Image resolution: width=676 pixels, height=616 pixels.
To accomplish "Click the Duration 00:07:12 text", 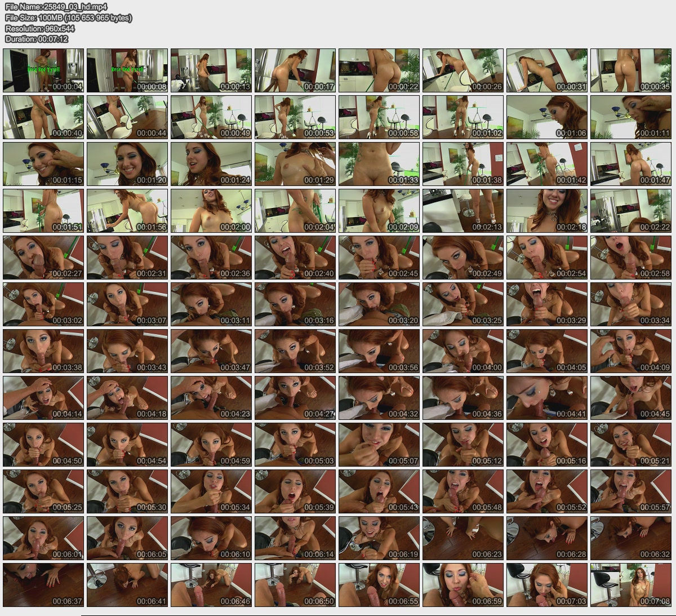I will (37, 39).
